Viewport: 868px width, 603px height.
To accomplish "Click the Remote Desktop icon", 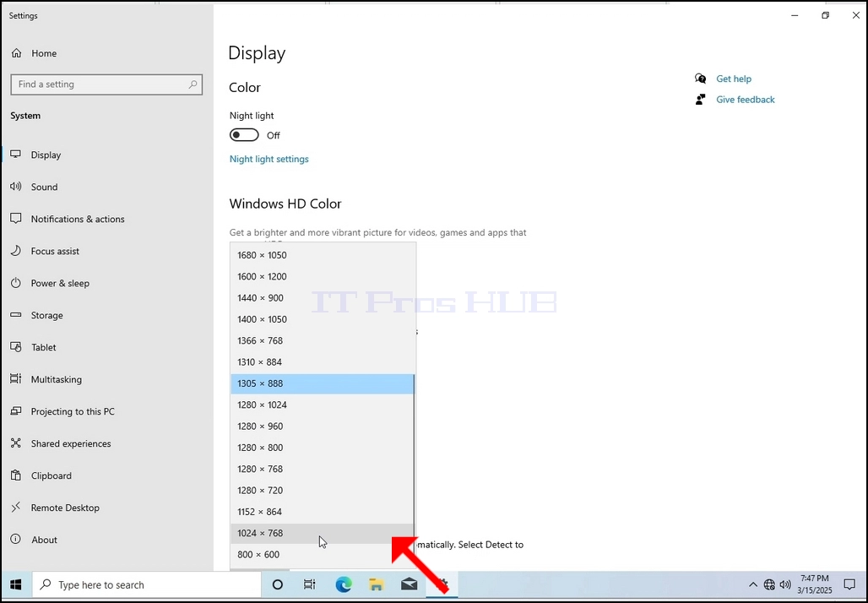I will [x=16, y=508].
